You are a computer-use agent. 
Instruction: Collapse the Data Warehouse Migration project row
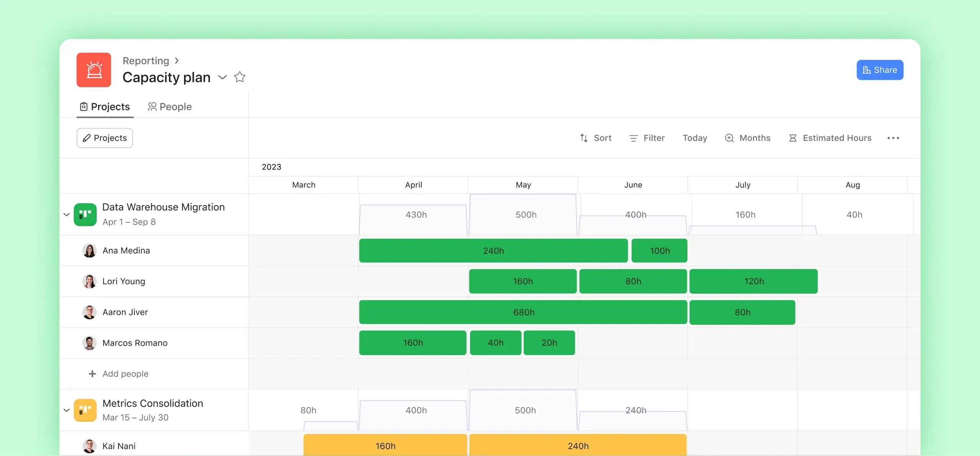tap(67, 214)
